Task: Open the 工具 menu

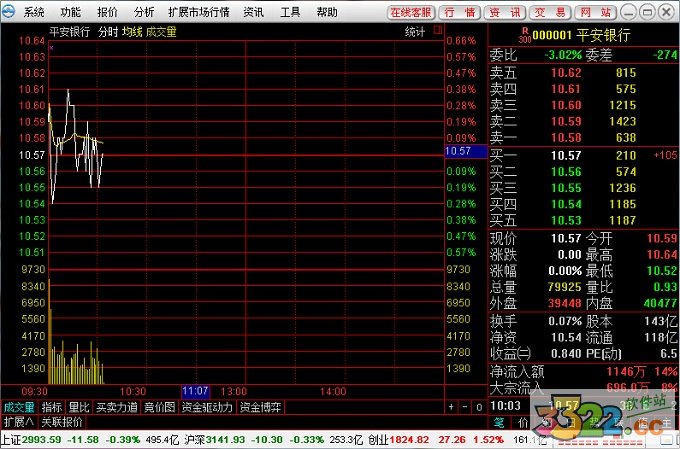Action: [x=290, y=12]
